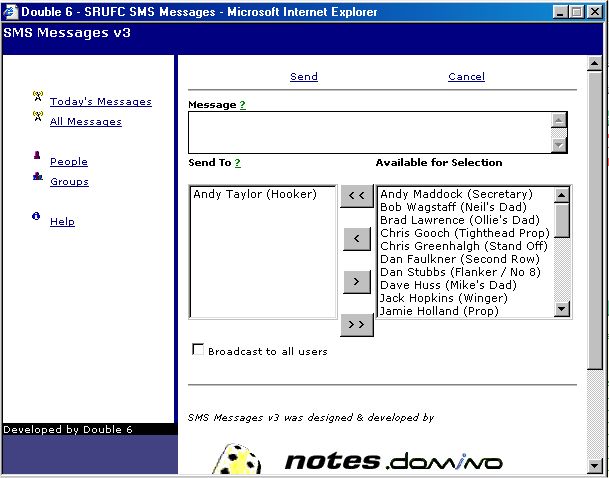Click the move one left < button
The width and height of the screenshot is (609, 478).
coord(357,239)
